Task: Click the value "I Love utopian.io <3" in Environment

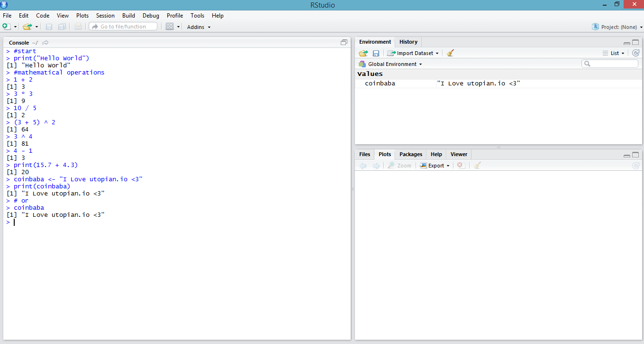Action: pyautogui.click(x=479, y=84)
